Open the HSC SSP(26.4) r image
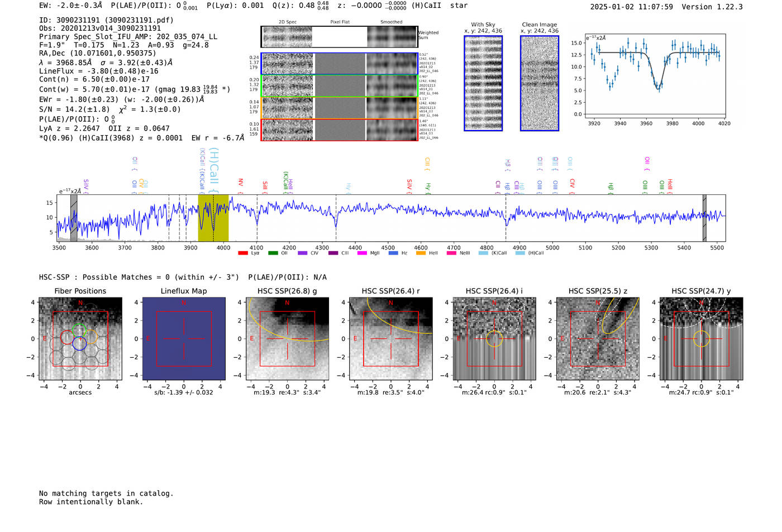Image resolution: width=782 pixels, height=532 pixels. (x=391, y=339)
